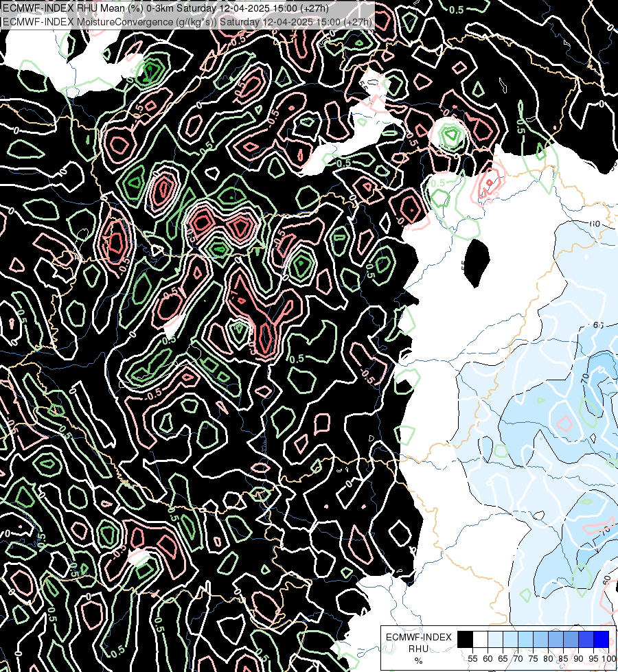
Task: Click the '70' tick label in legend
Action: pos(518,659)
